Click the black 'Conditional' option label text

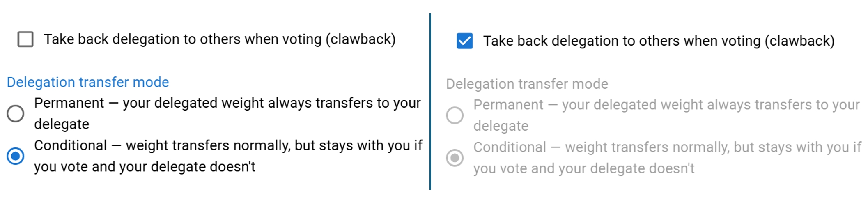coord(71,145)
